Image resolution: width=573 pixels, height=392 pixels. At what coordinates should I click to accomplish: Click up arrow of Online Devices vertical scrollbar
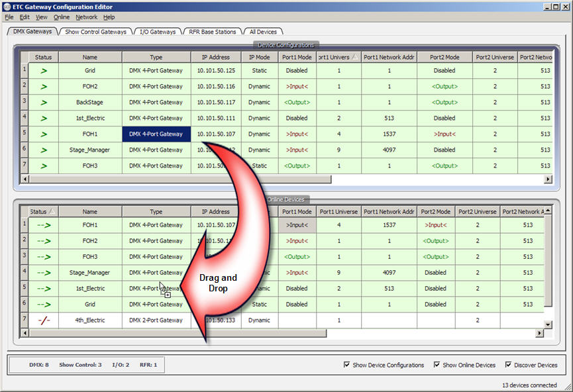click(548, 211)
